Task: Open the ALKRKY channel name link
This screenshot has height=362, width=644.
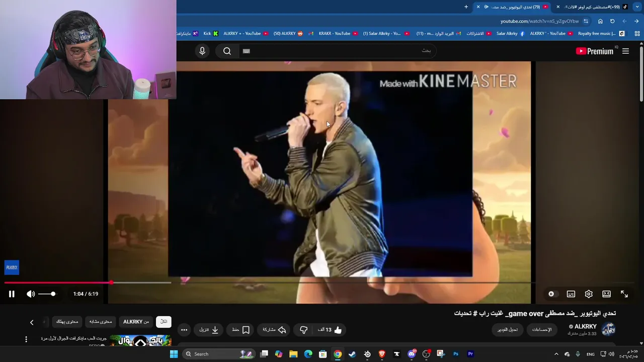Action: [586, 326]
